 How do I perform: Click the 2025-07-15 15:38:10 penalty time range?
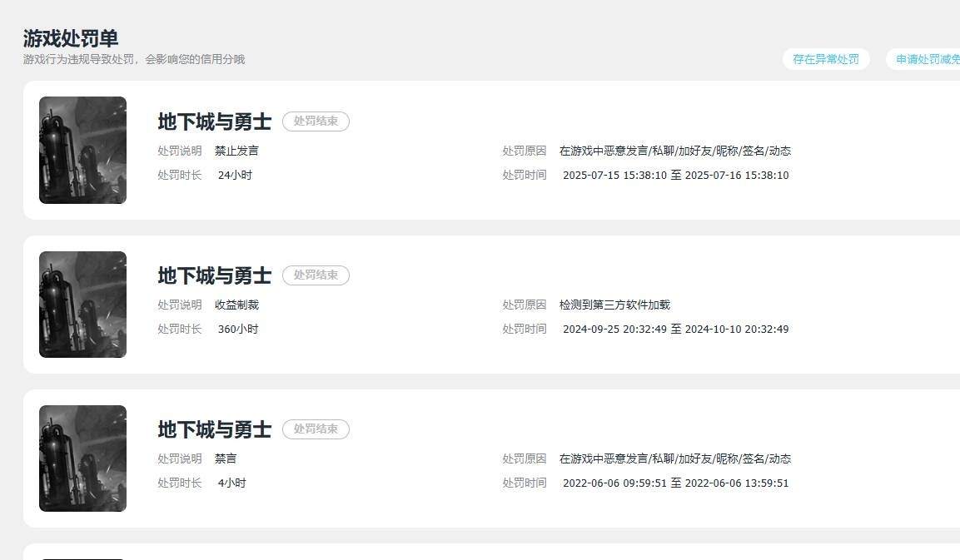[676, 175]
